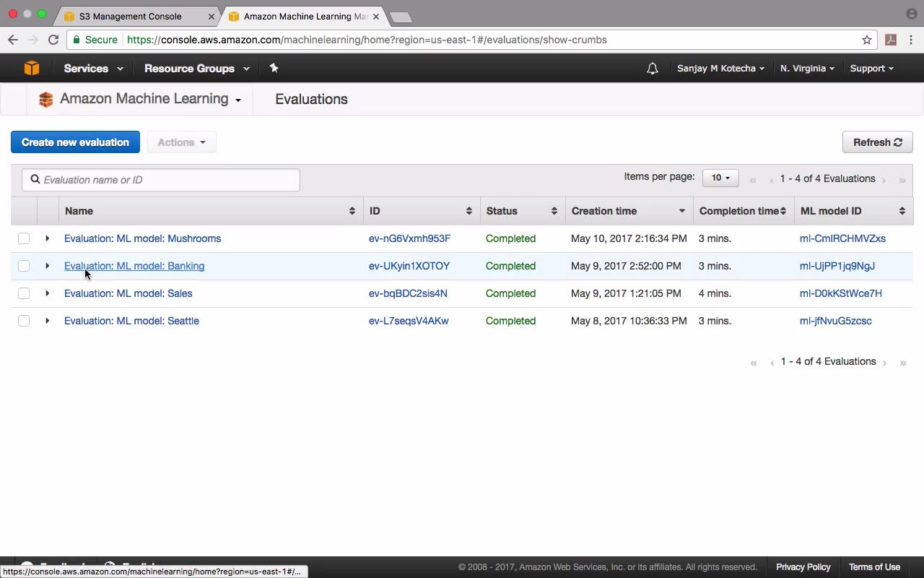Sort by the ID column sort arrows

pyautogui.click(x=469, y=211)
